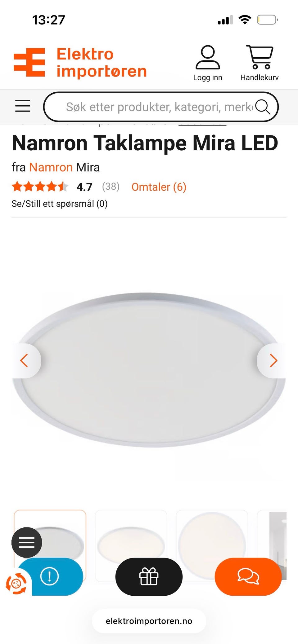This screenshot has width=298, height=644.
Task: Select the fourth room photo thumbnail
Action: [272, 546]
